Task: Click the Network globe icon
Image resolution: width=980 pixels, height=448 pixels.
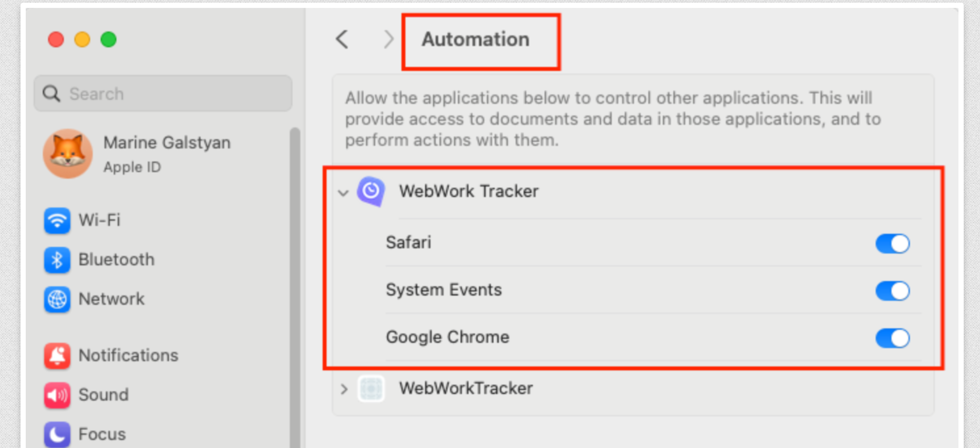Action: [57, 299]
